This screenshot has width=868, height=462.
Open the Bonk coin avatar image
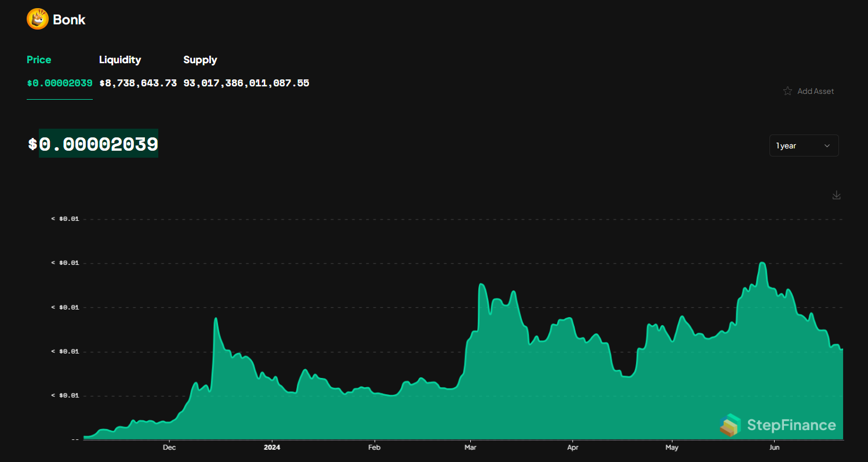37,19
